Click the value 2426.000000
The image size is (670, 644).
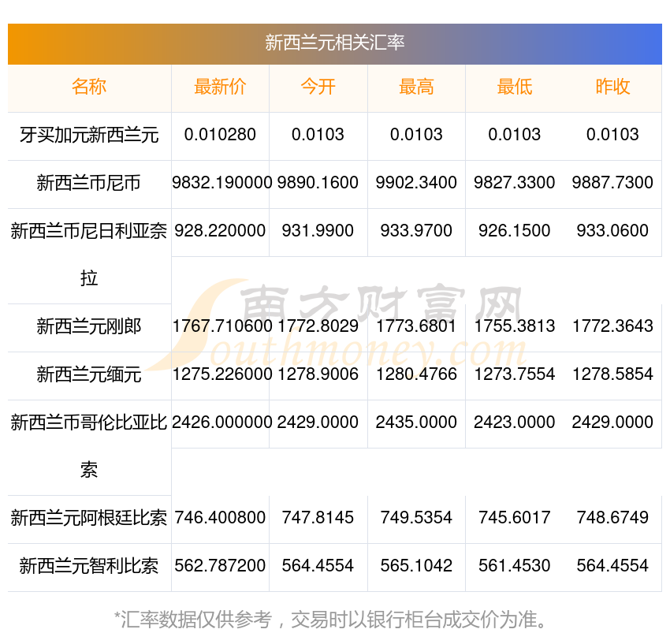click(x=221, y=423)
